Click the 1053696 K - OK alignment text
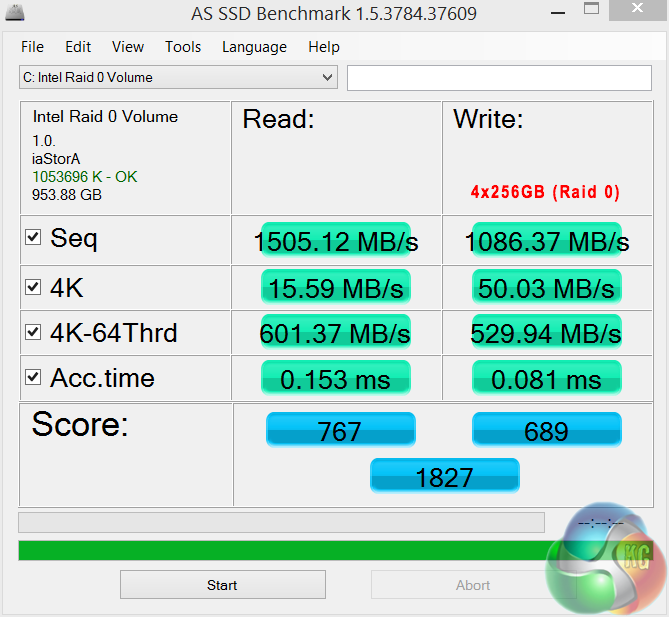This screenshot has width=669, height=617. point(85,177)
